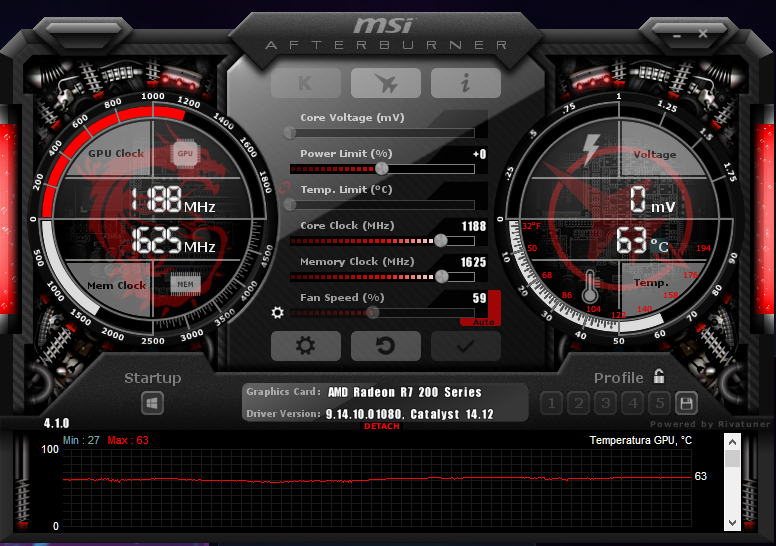Open the information i button
The image size is (776, 546).
coord(466,83)
